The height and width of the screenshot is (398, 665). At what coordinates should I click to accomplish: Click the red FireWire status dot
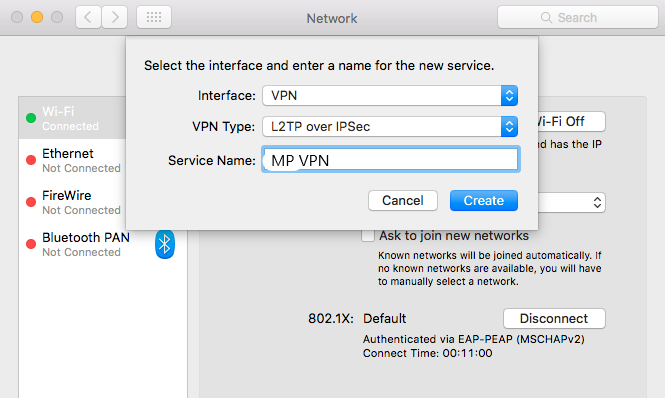[x=31, y=202]
